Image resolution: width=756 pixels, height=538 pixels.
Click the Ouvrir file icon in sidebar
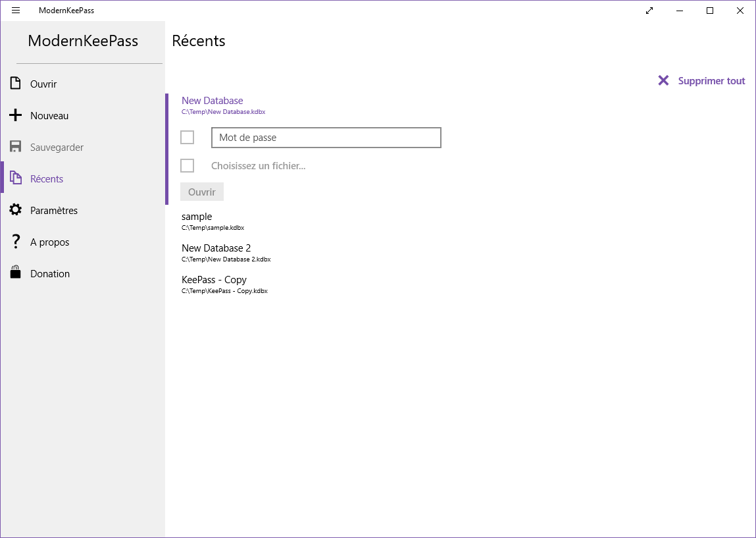click(x=16, y=84)
